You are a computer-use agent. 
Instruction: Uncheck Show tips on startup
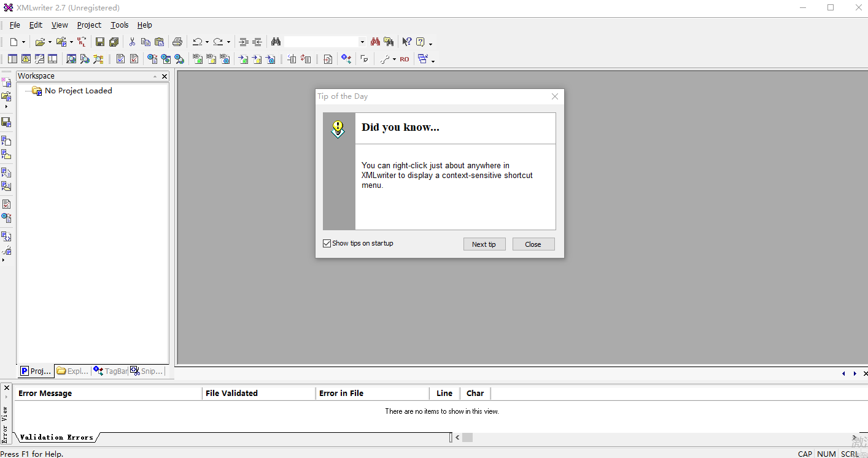(327, 244)
